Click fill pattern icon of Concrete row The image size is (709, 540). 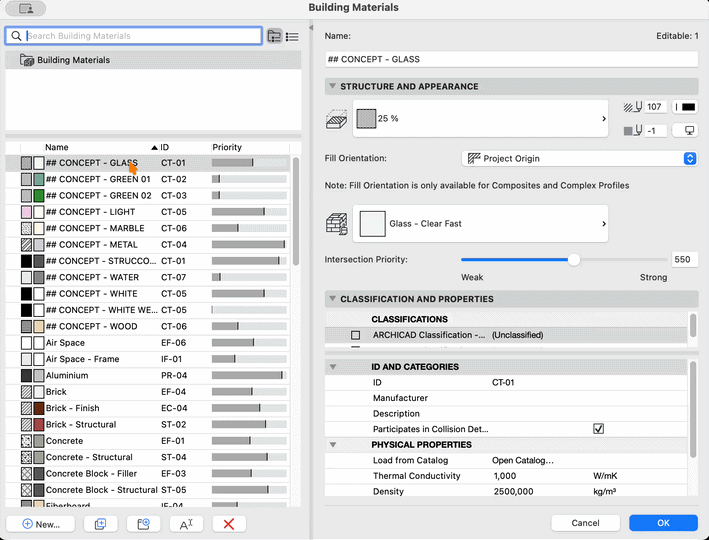tap(26, 441)
